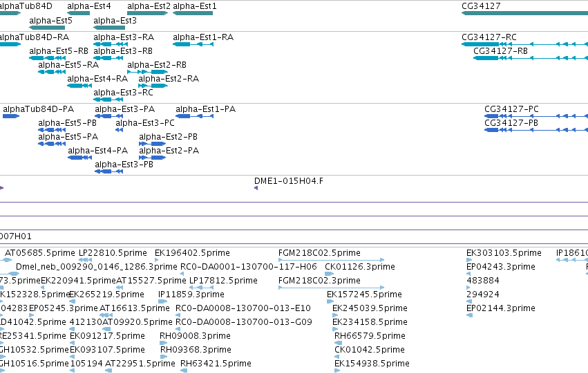Select protein alpha-Est2-PB
The width and height of the screenshot is (588, 374).
tap(152, 144)
